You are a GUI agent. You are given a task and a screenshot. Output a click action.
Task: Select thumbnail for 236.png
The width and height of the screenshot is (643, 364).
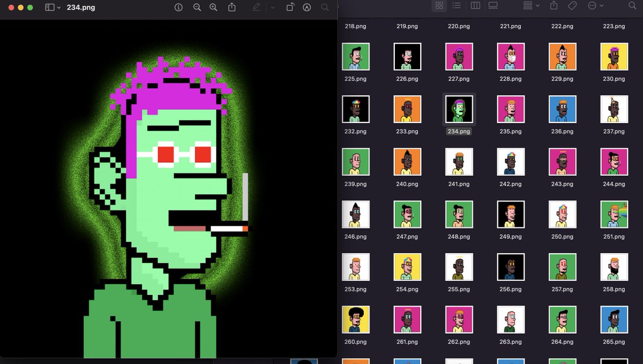tap(563, 109)
